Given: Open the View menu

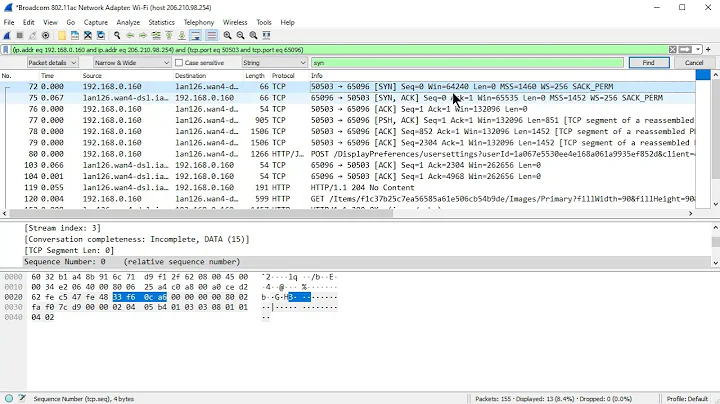Looking at the screenshot, I should tap(50, 22).
